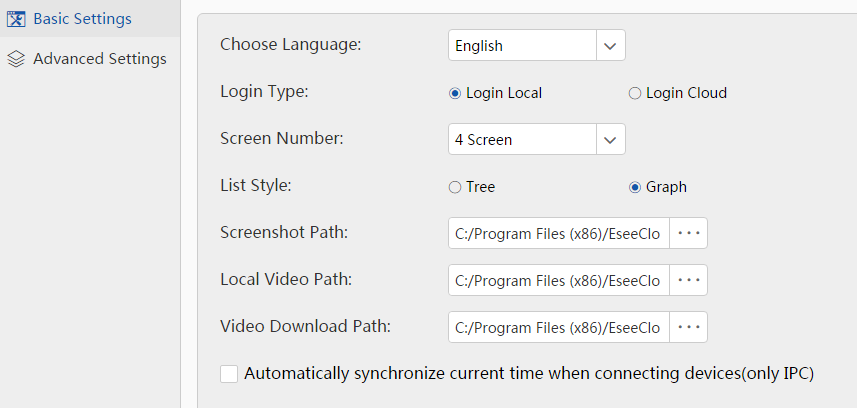The height and width of the screenshot is (408, 857).
Task: Click the Advanced Settings layers icon
Action: tap(16, 59)
